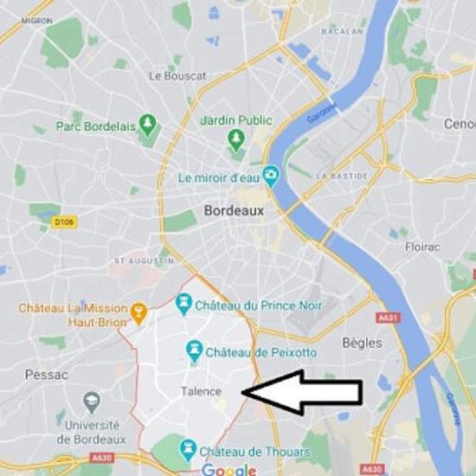
Task: Click the Château La Mission Haut-Brion wine icon
Action: point(138,313)
